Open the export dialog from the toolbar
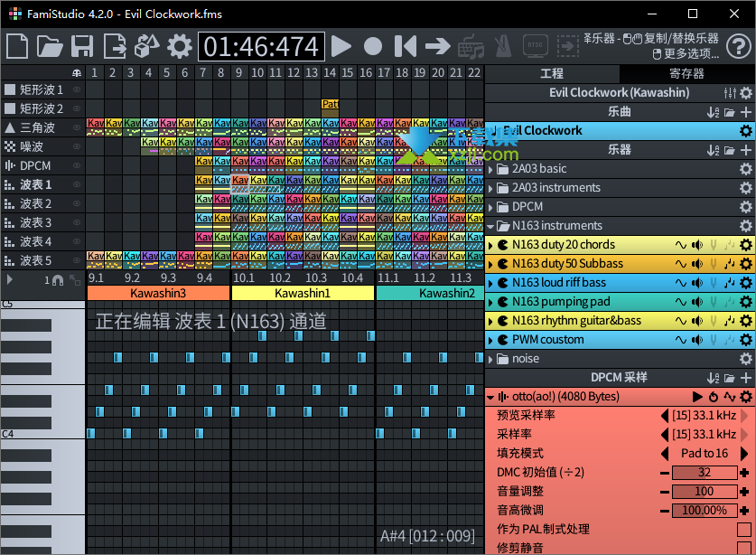Viewport: 756px width, 555px height. point(115,46)
